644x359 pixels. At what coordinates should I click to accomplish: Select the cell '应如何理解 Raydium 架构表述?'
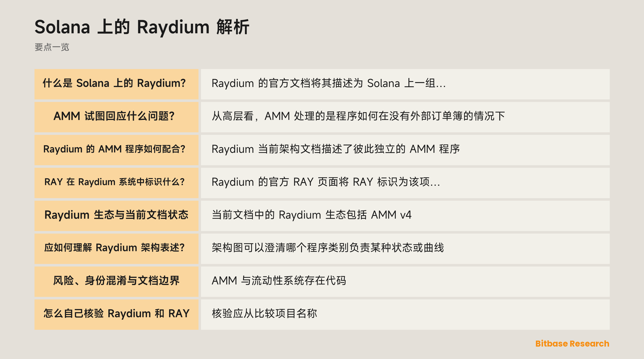point(116,249)
